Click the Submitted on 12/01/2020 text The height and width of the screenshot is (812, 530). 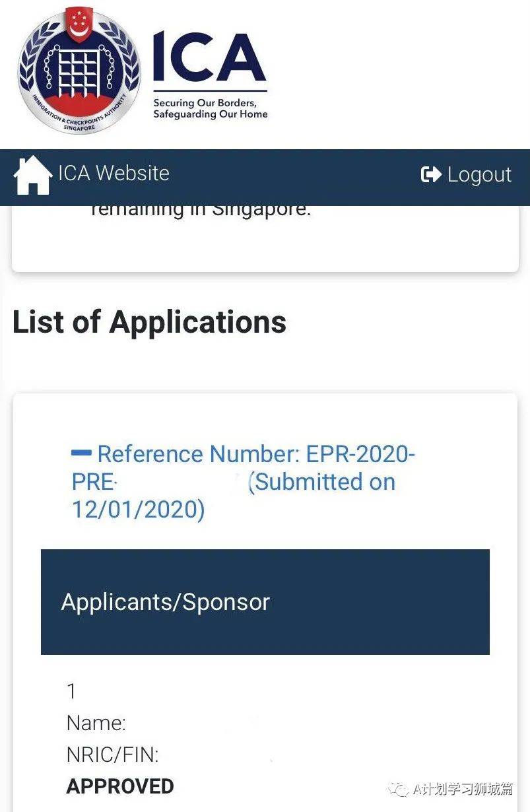(x=321, y=482)
